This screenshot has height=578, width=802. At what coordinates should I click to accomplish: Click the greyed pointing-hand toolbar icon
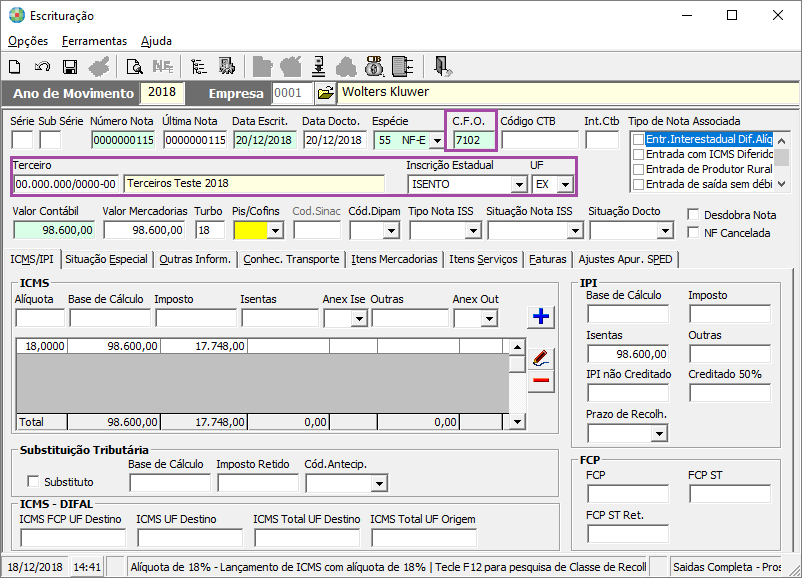99,67
